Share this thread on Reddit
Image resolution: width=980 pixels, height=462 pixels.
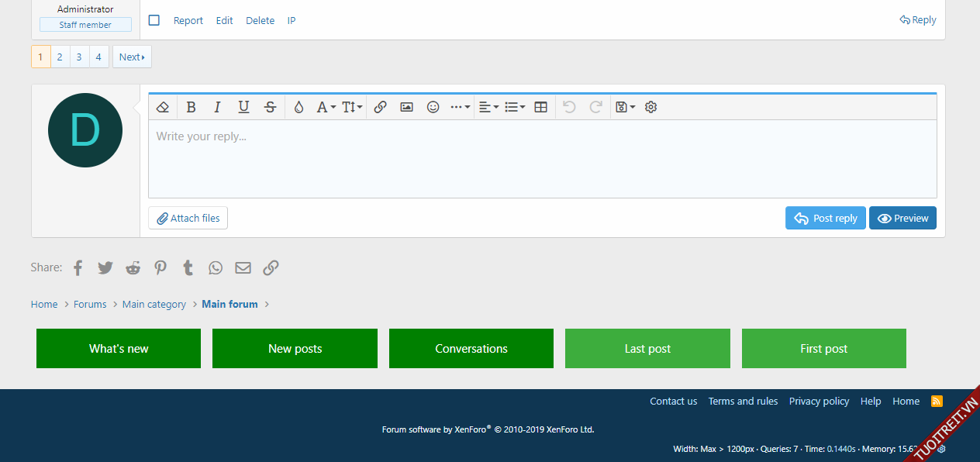(x=133, y=267)
